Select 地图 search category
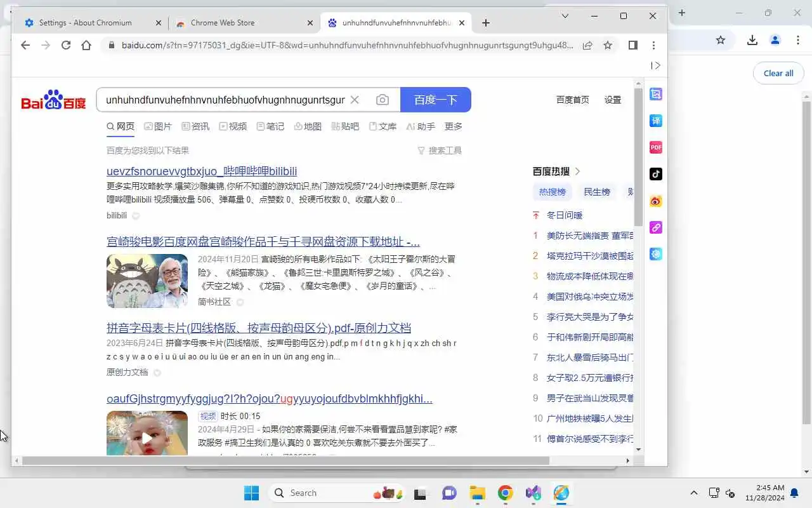This screenshot has width=812, height=508. [x=308, y=126]
